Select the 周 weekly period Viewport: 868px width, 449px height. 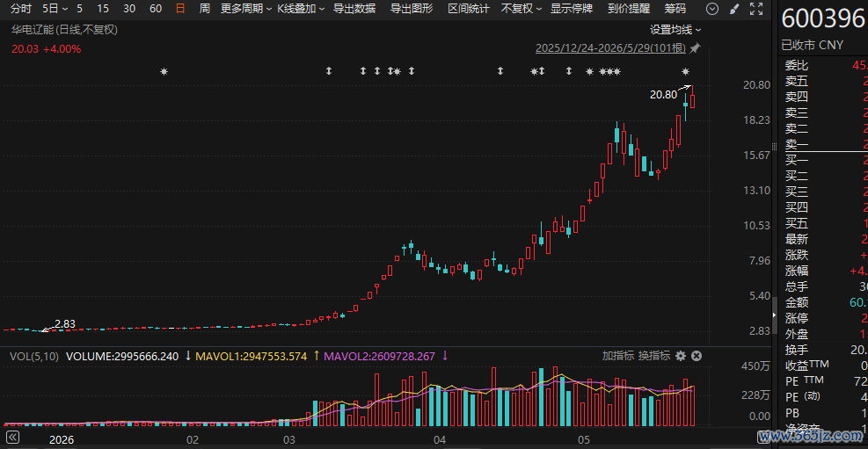204,8
